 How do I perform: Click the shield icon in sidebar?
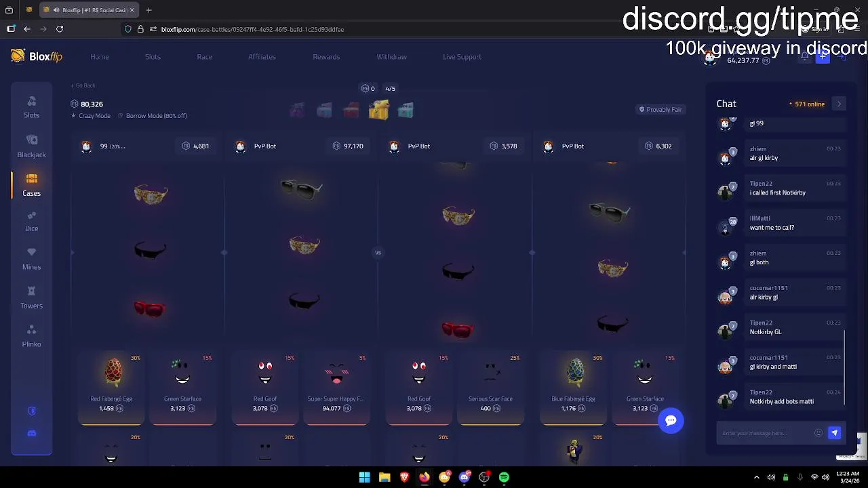coord(31,411)
